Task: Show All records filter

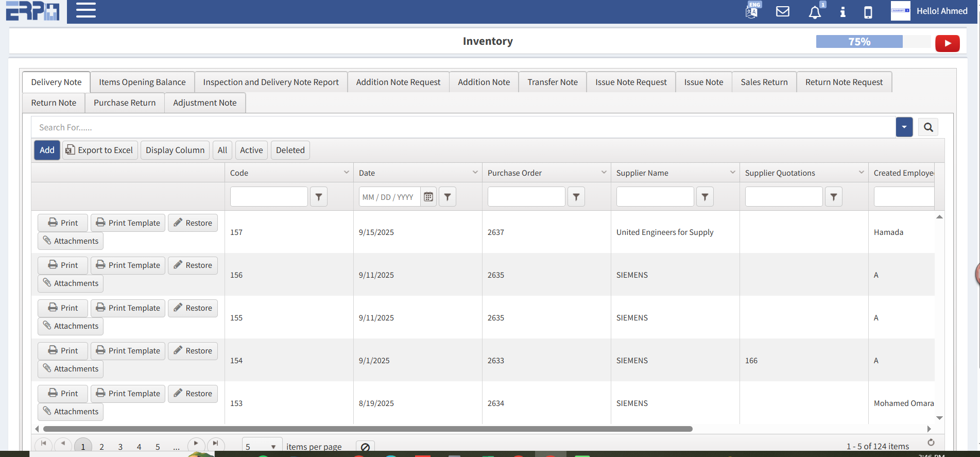Action: point(222,150)
